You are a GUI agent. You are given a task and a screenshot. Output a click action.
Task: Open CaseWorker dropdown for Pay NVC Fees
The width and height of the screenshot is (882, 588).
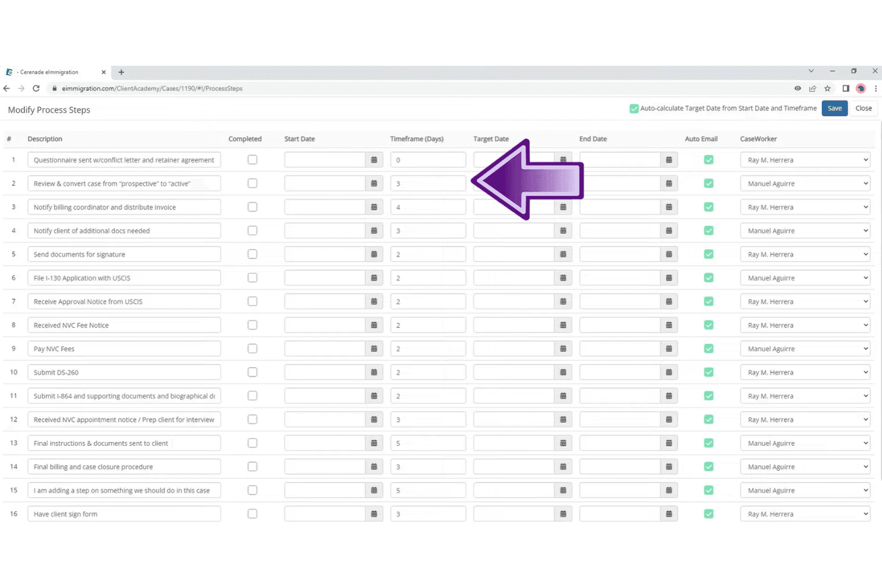pos(805,349)
